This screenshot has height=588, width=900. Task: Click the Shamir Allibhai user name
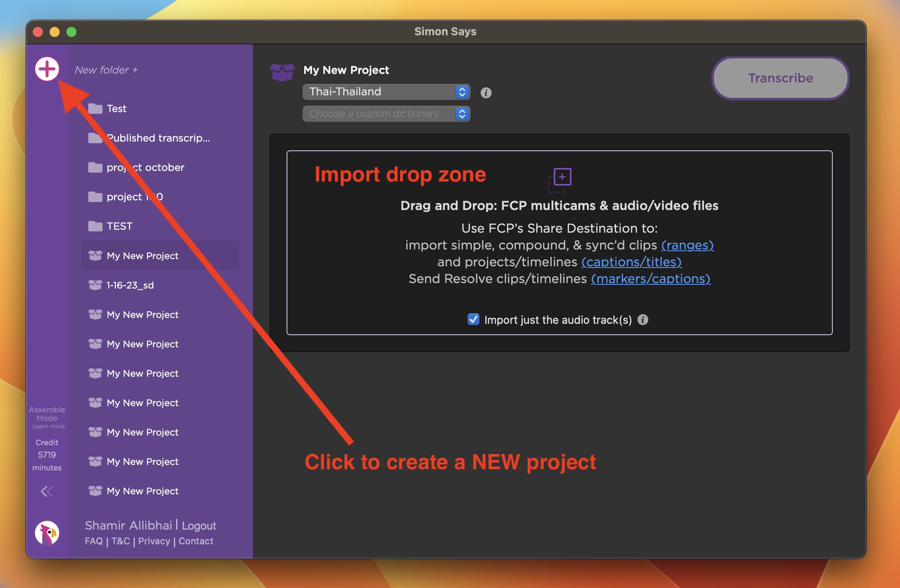coord(129,525)
